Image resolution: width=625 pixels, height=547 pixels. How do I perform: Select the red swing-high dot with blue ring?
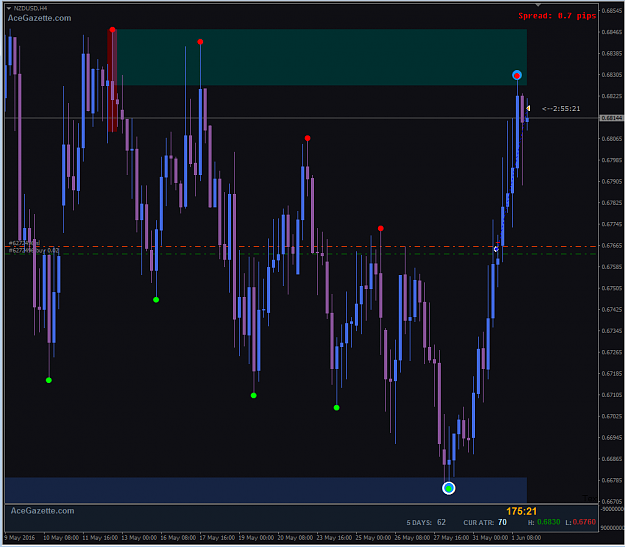tap(517, 75)
